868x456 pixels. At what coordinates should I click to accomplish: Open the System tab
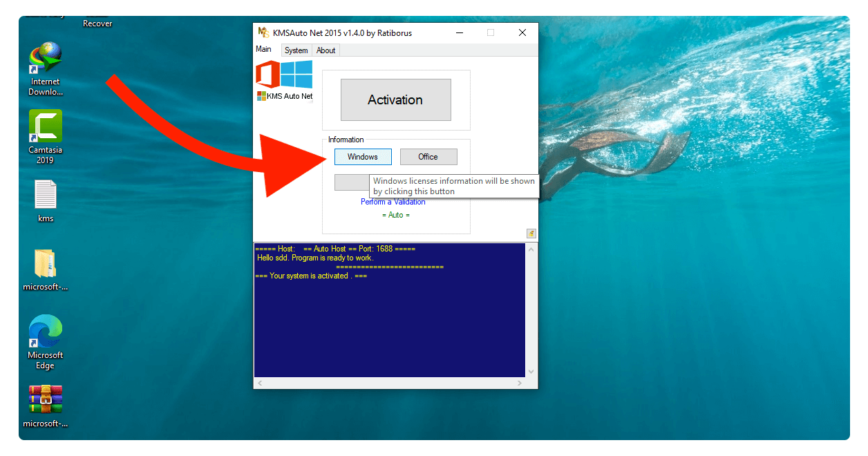coord(296,50)
